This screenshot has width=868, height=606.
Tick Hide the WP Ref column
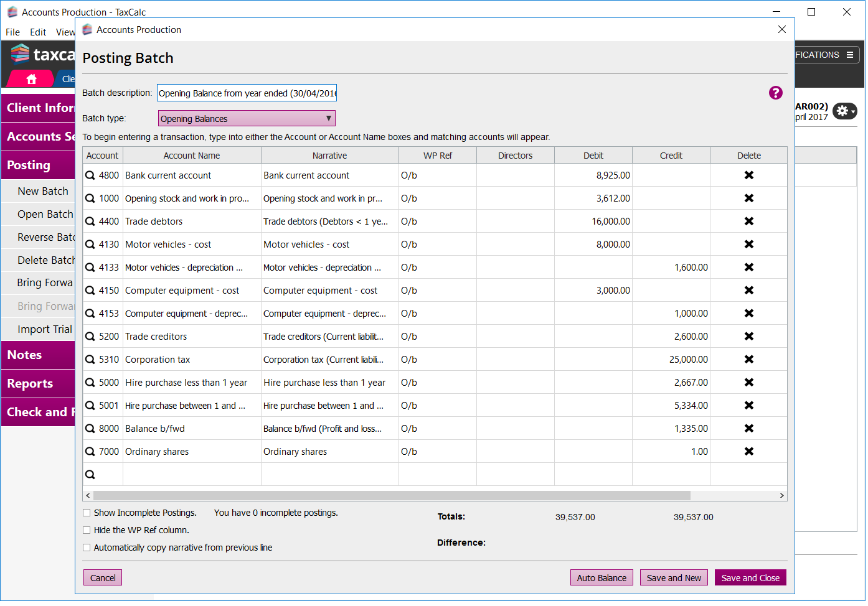tap(87, 531)
